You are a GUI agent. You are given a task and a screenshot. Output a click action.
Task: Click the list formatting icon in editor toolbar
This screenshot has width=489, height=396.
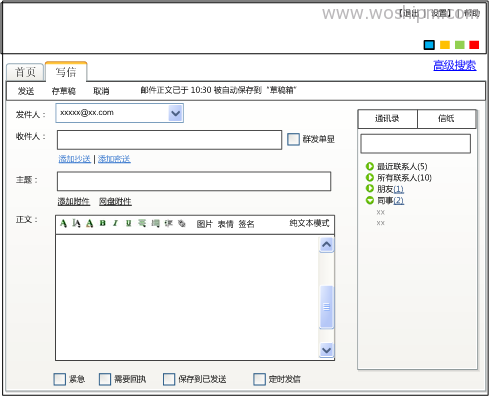click(155, 223)
